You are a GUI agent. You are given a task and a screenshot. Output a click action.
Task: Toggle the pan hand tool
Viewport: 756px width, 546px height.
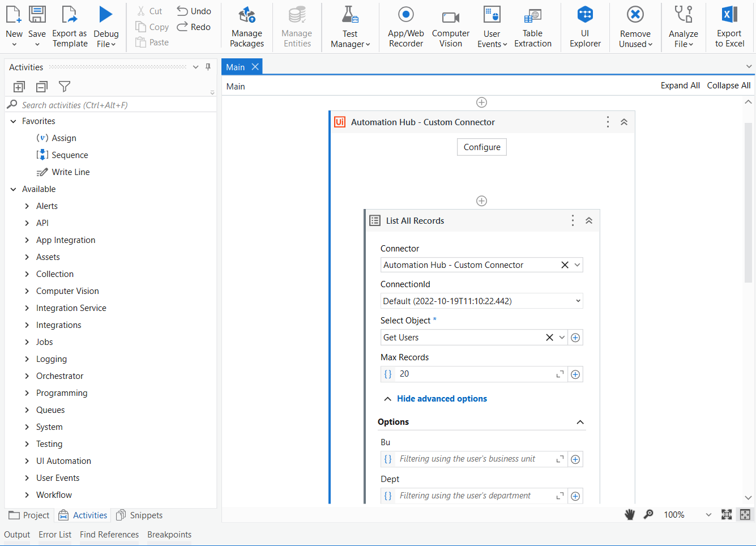[x=630, y=514]
